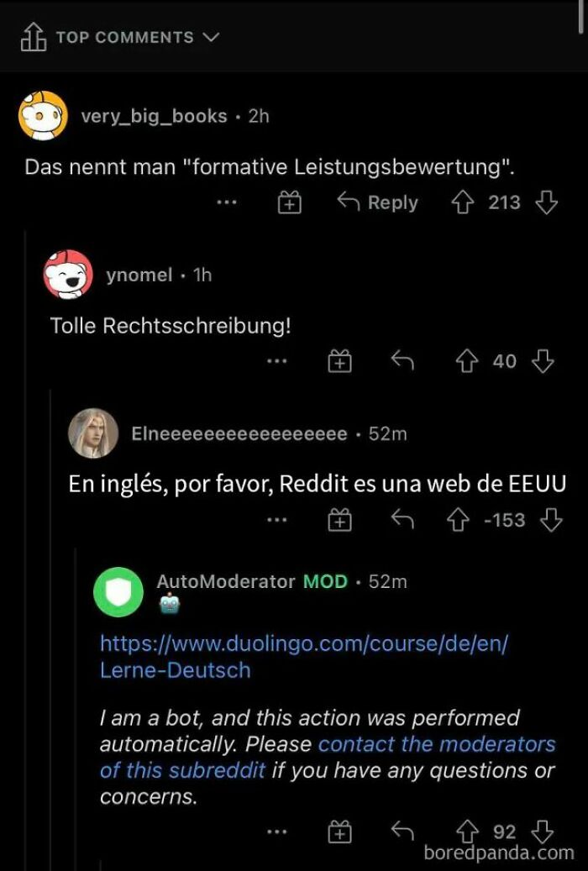
Task: Upvote ynomel's comment
Action: tap(463, 361)
